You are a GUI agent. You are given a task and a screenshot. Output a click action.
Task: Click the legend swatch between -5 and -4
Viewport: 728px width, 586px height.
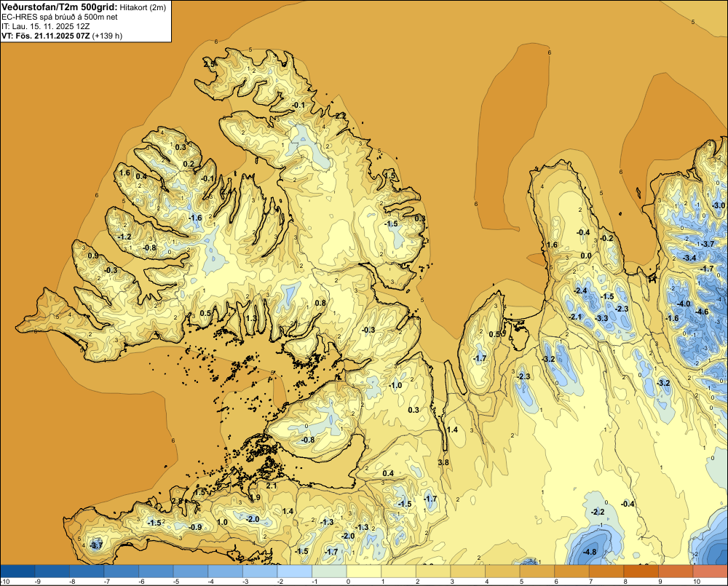[x=191, y=571]
